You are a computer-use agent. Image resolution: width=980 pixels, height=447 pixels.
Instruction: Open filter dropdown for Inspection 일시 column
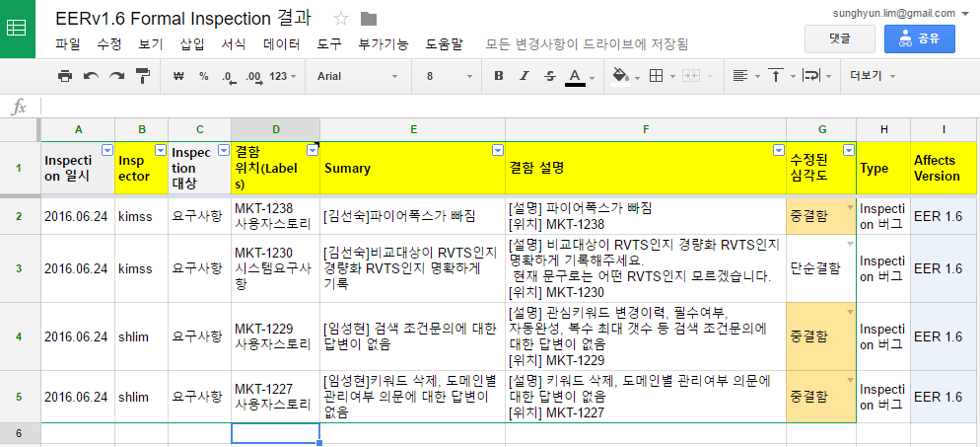point(107,149)
